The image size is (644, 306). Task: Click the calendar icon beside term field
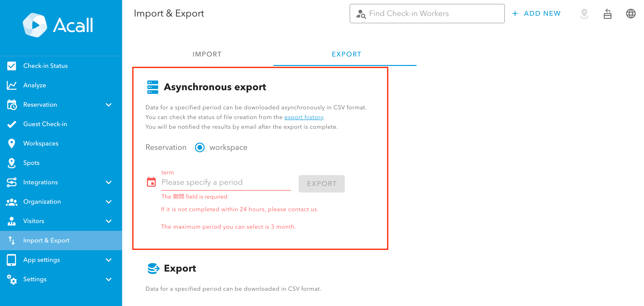[x=151, y=182]
